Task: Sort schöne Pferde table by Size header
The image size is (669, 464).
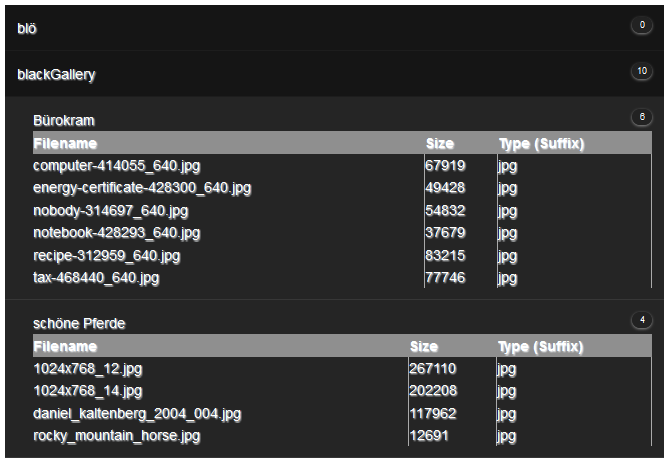Action: (x=424, y=347)
